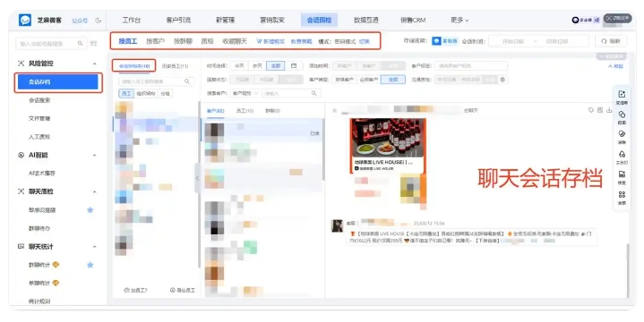Click the chat area vertical scrollbar
This screenshot has width=644, height=322.
pyautogui.click(x=627, y=270)
